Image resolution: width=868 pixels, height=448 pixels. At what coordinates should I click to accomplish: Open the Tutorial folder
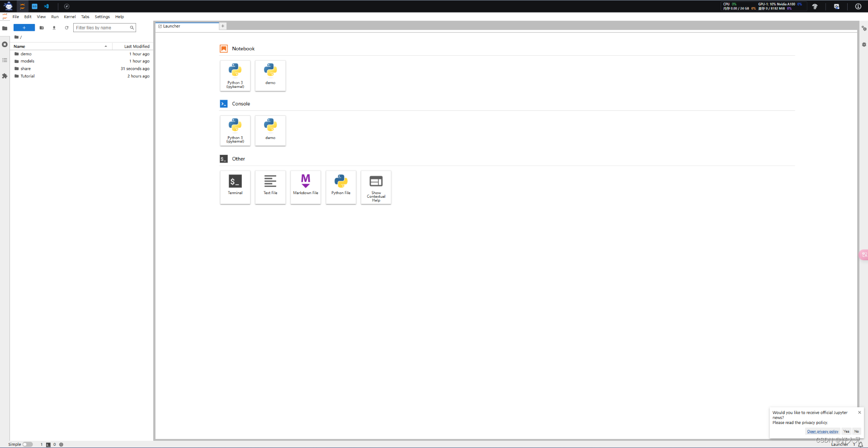point(82,76)
